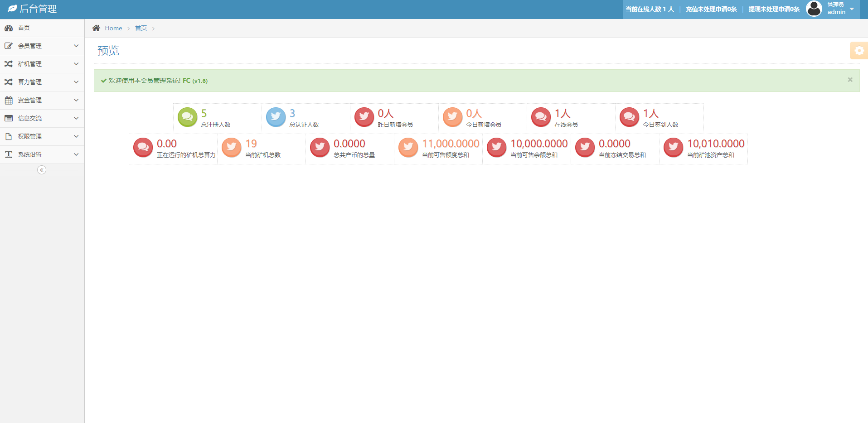Click the red 在线会员 chat icon
This screenshot has height=423, width=868.
tap(541, 117)
